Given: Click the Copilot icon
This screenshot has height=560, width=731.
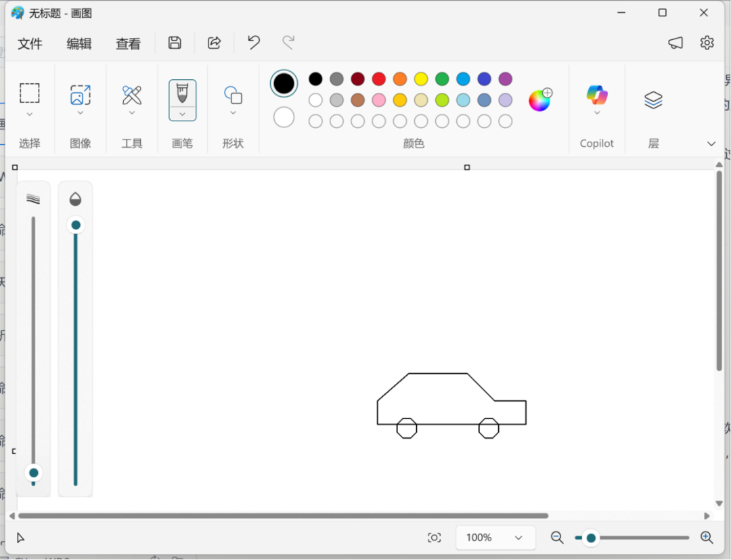Looking at the screenshot, I should 597,95.
